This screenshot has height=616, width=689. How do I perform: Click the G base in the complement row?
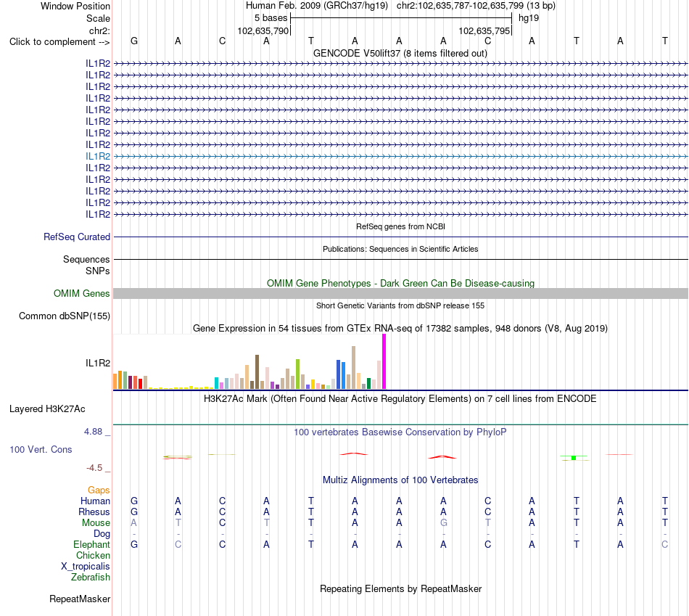[x=134, y=41]
